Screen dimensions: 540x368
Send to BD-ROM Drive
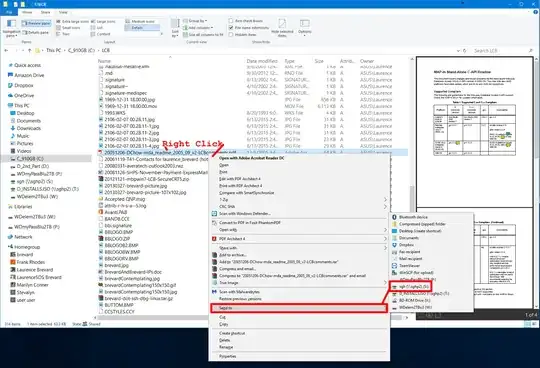tap(431, 301)
